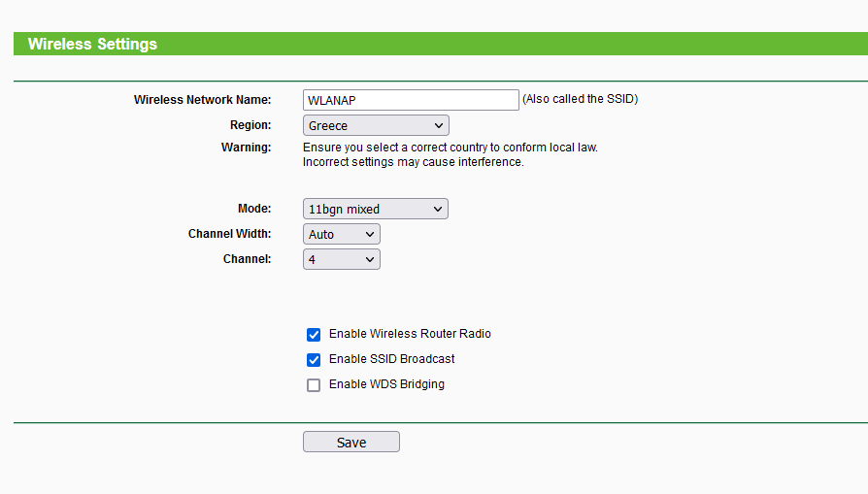Open the Region dropdown showing Greece

pos(376,125)
